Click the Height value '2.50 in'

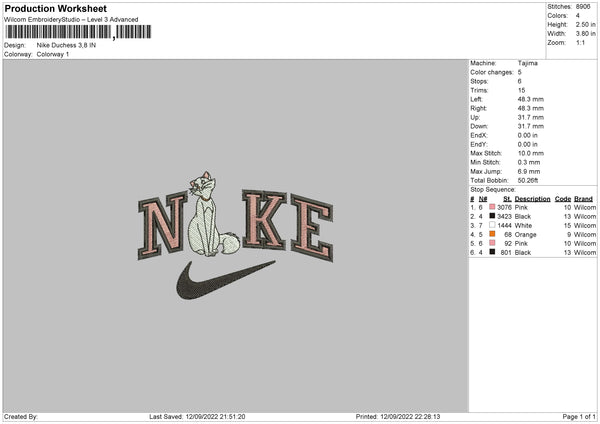pos(585,24)
